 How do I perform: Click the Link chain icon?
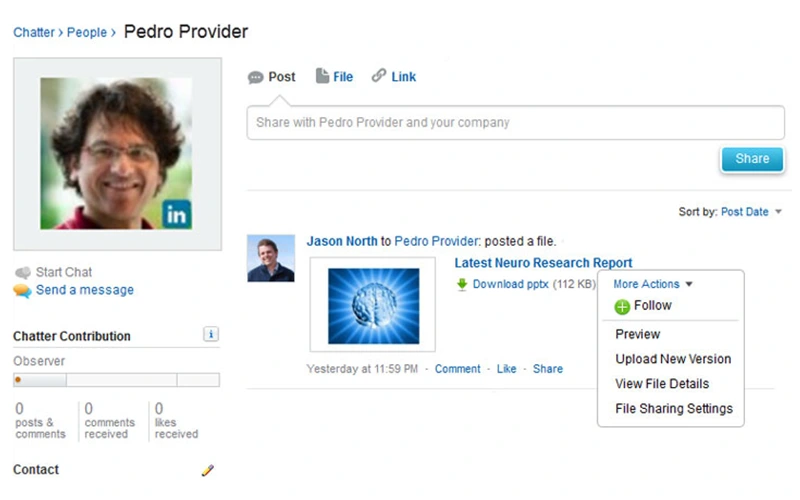[x=379, y=76]
